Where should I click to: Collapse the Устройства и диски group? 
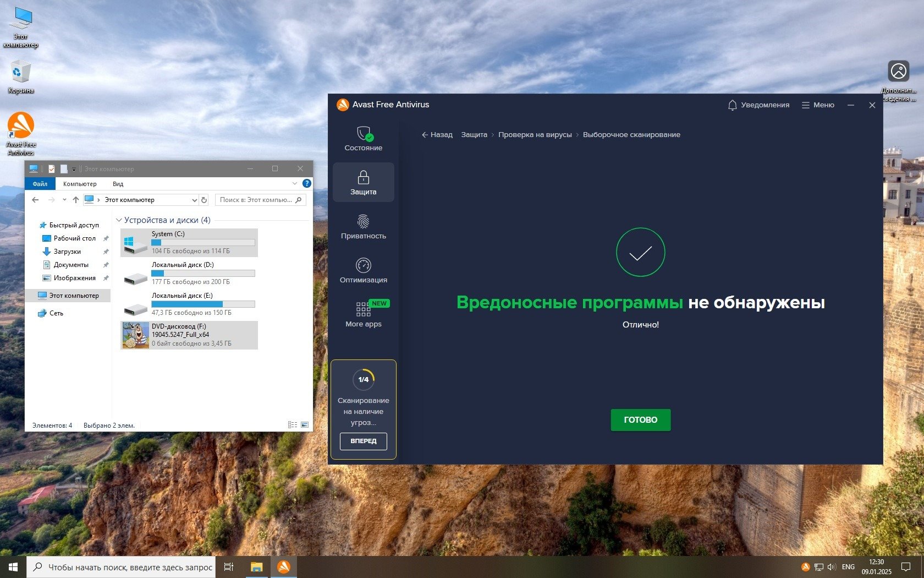(119, 220)
